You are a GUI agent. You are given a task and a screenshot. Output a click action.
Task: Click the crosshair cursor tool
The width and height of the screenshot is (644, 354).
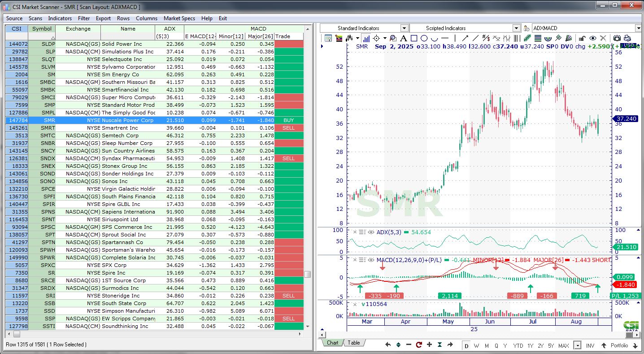377,39
